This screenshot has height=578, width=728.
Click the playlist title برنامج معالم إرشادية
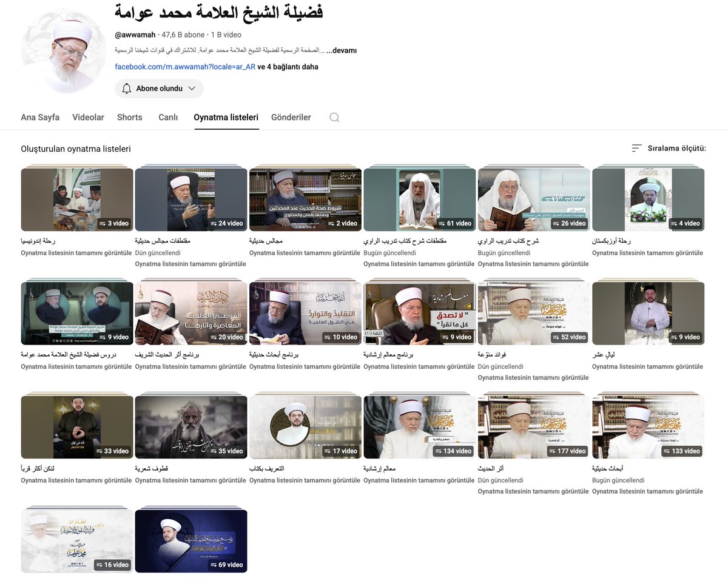[x=388, y=354]
